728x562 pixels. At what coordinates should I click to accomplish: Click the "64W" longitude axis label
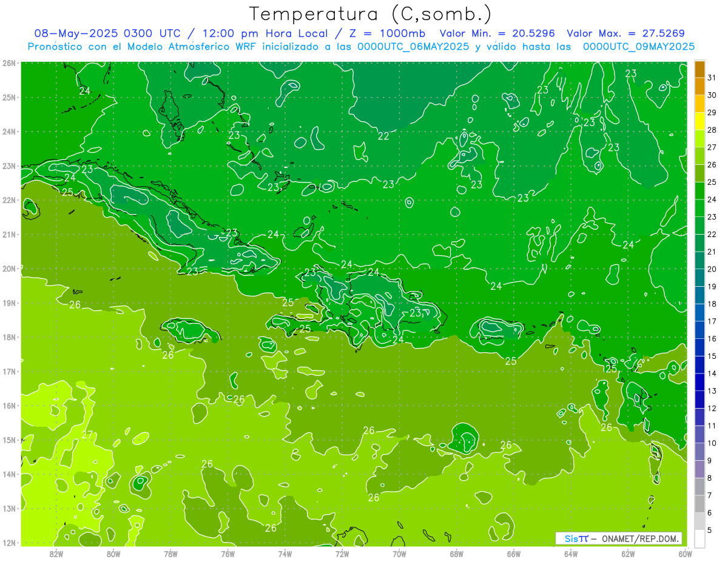tap(571, 554)
